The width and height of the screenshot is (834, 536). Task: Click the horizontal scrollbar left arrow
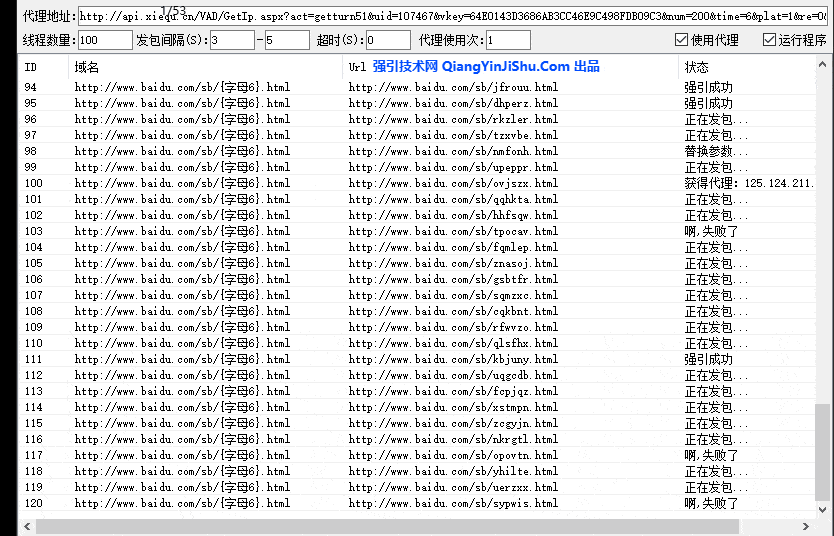[x=27, y=526]
